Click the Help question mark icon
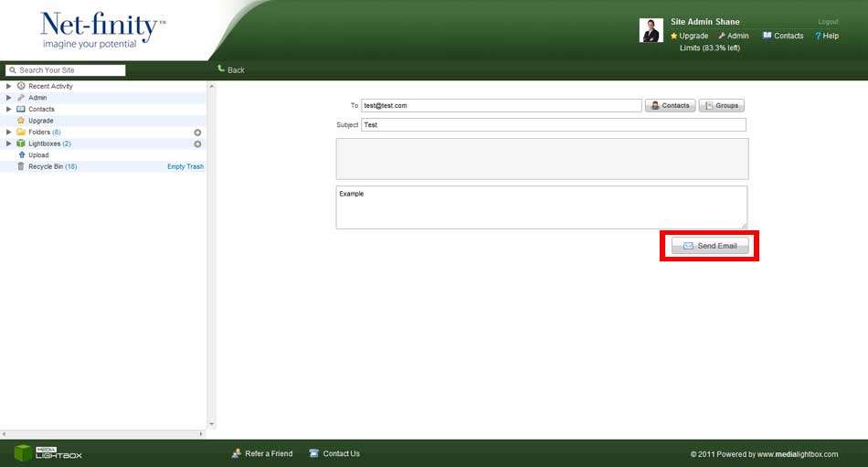Screen dimensions: 868x467 pyautogui.click(x=818, y=36)
